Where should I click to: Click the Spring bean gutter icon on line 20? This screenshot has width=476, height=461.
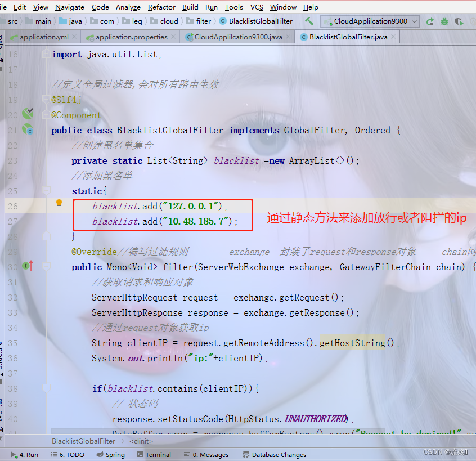28,114
